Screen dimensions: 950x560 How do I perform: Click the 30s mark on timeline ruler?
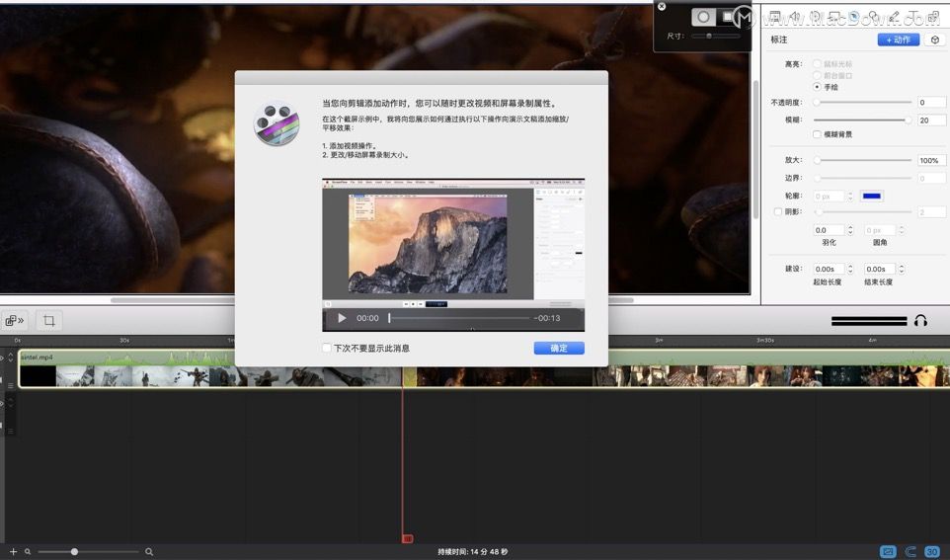pyautogui.click(x=124, y=341)
